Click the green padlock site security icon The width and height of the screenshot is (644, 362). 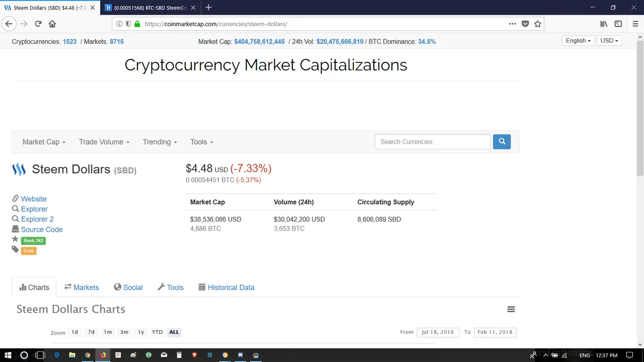(x=137, y=24)
